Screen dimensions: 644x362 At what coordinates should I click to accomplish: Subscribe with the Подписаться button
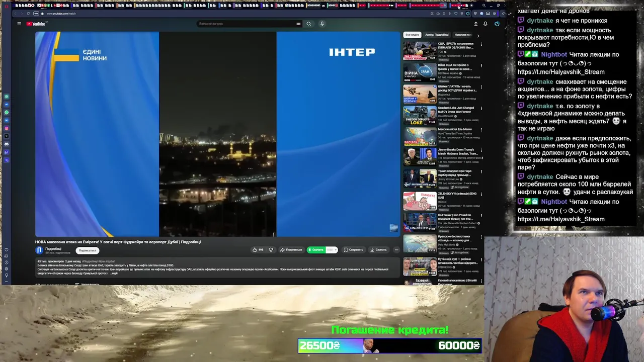point(88,250)
